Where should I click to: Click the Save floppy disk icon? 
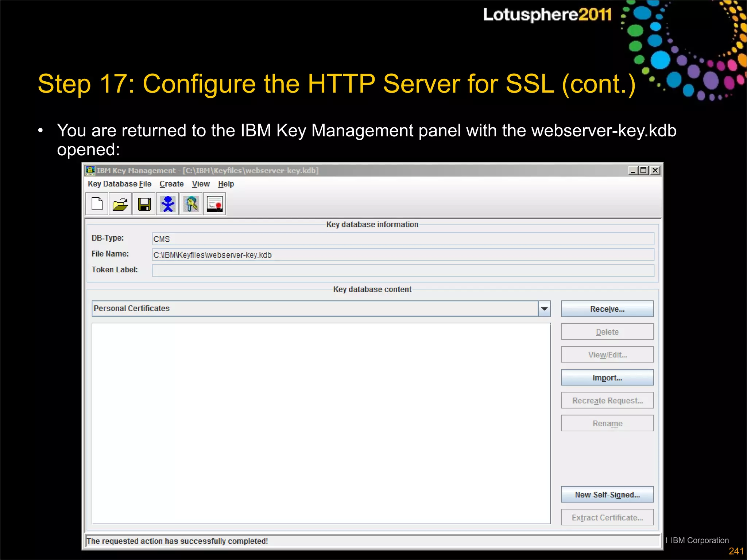click(x=144, y=204)
